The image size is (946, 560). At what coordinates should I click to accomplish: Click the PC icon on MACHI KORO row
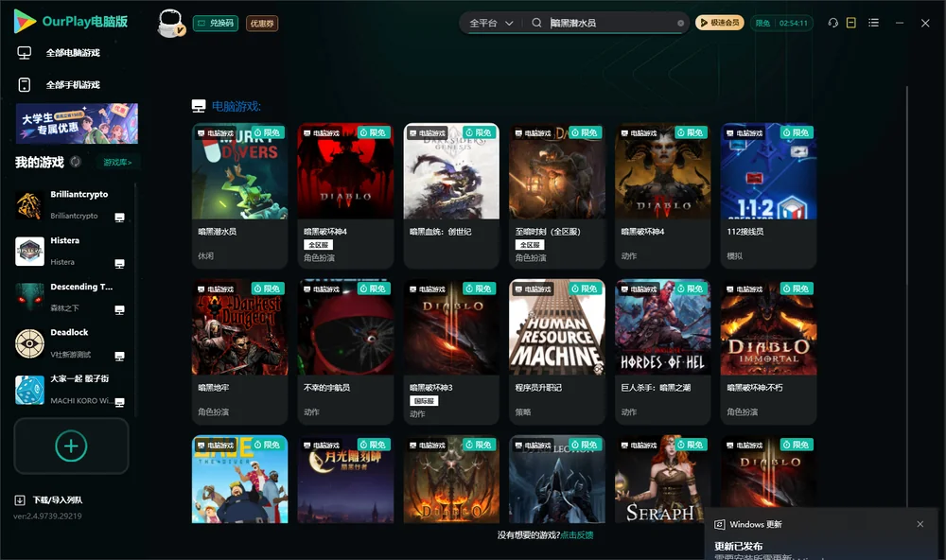(119, 402)
